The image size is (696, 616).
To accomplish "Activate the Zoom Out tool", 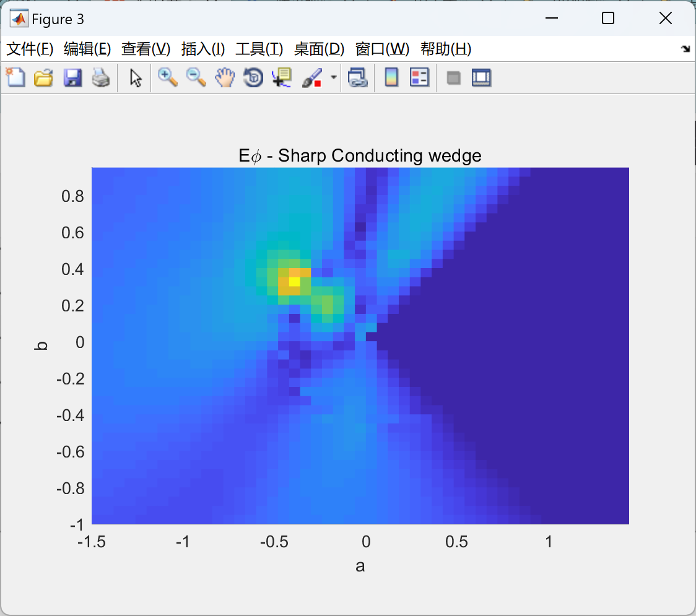I will (x=196, y=78).
